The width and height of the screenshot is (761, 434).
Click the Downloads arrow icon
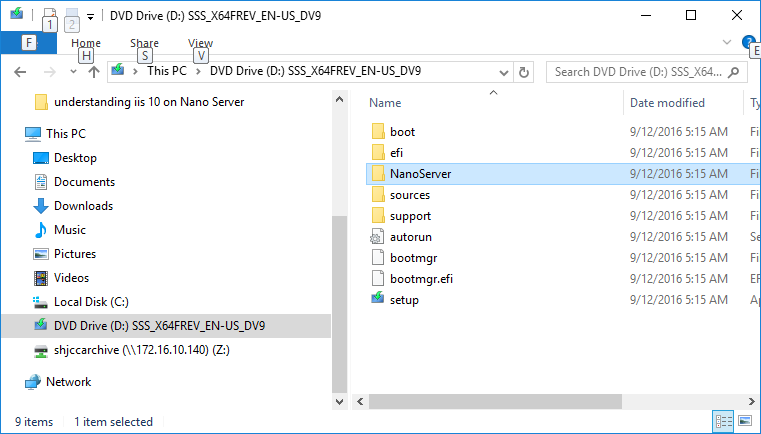click(41, 206)
